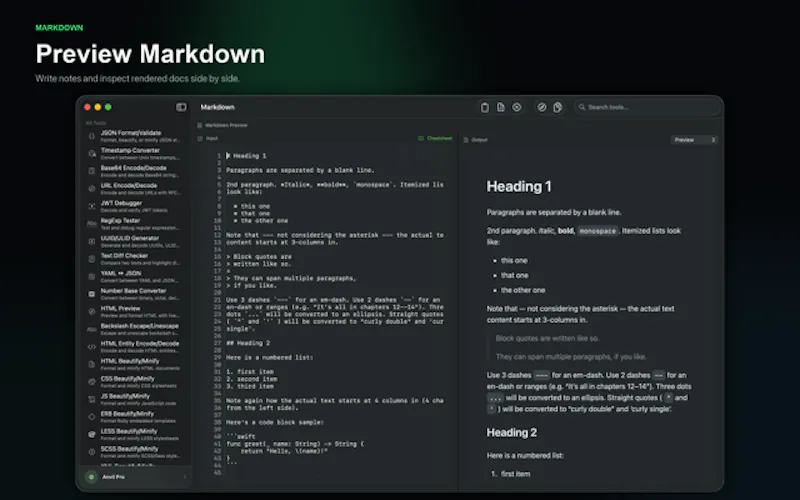Screen dimensions: 800x500
Task: Click the CSS Beautify/Minify icon
Action: (92, 382)
